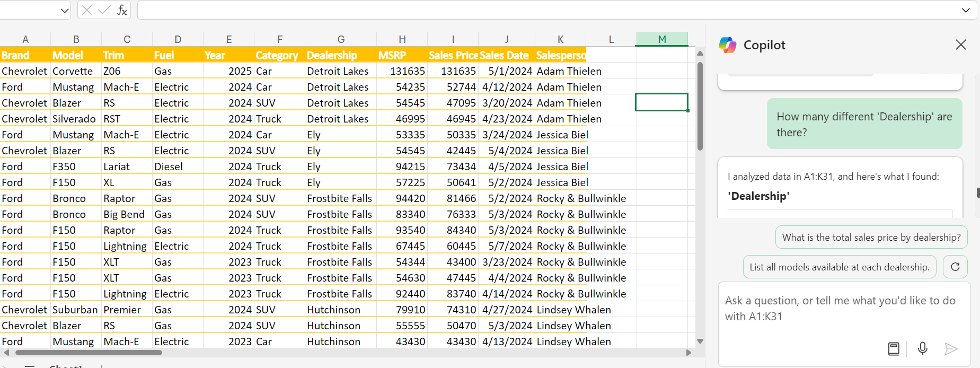The image size is (980, 368).
Task: Select 'List all models available at each dealership.' suggestion
Action: click(x=840, y=267)
